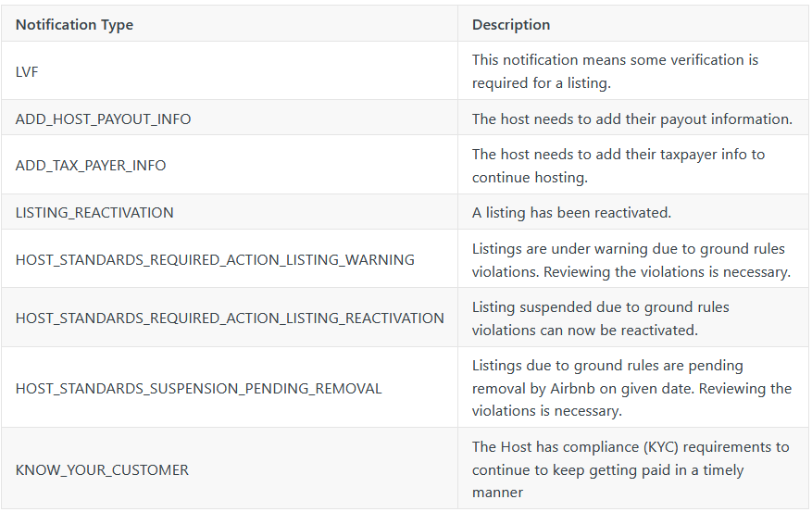Click the payout information description

coord(631,119)
